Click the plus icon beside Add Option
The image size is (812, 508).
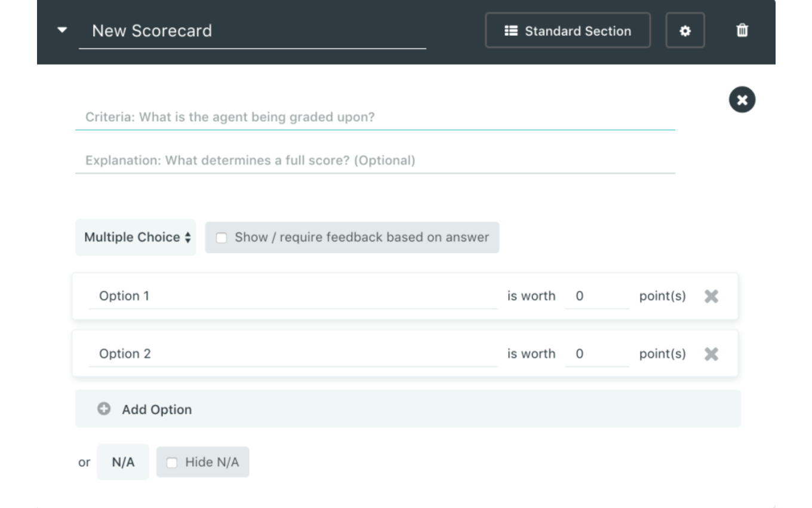[104, 409]
